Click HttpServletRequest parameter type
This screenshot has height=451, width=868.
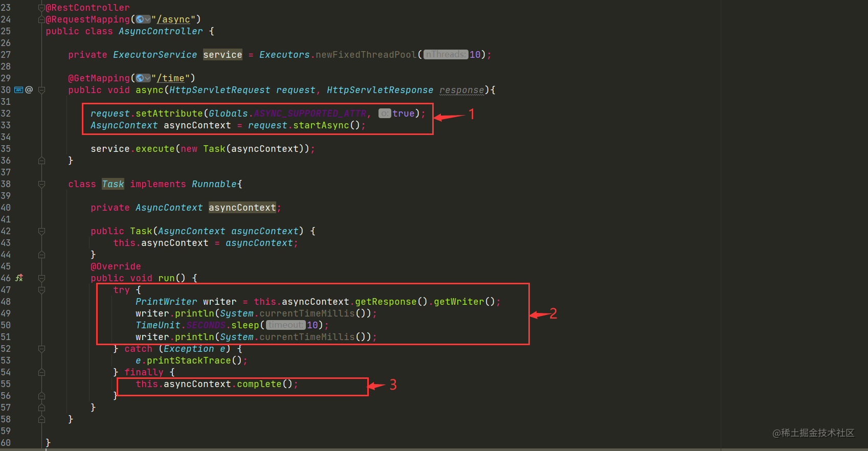220,90
